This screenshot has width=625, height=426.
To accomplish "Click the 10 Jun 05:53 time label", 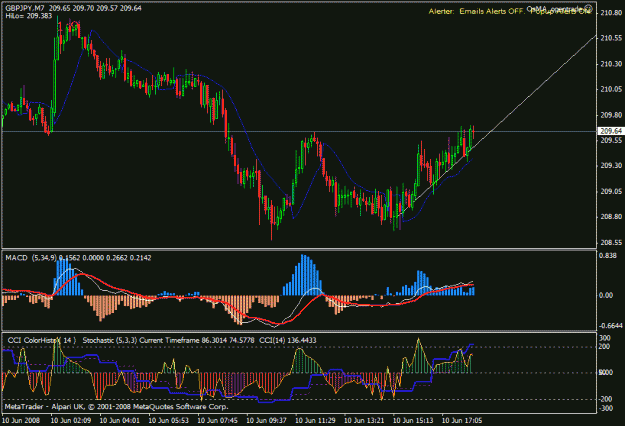I will point(169,420).
